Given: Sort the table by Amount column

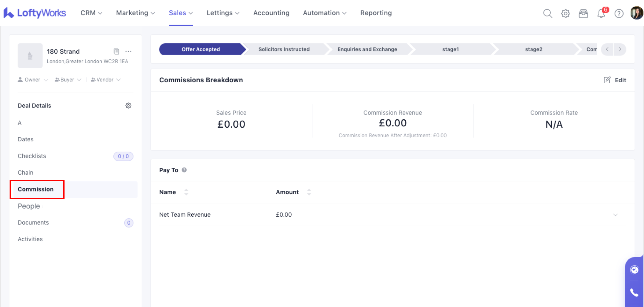Looking at the screenshot, I should [x=309, y=192].
